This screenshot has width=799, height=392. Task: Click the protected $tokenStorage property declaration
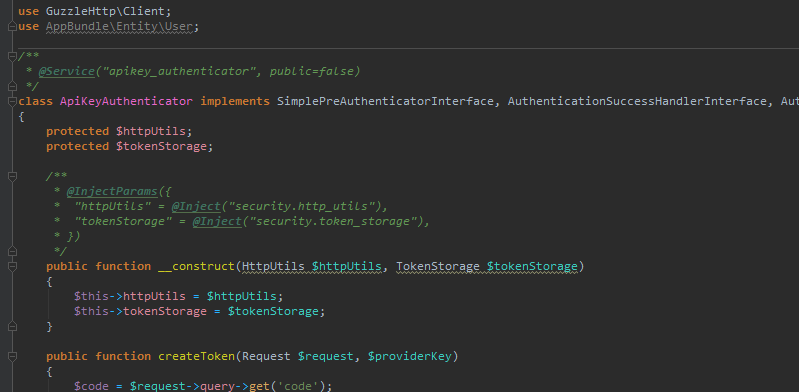point(129,146)
